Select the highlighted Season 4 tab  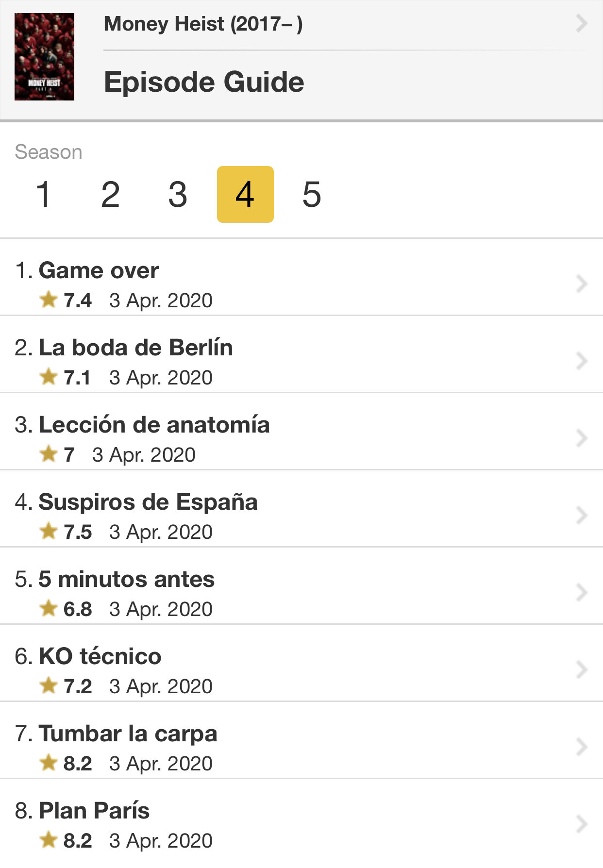click(245, 194)
